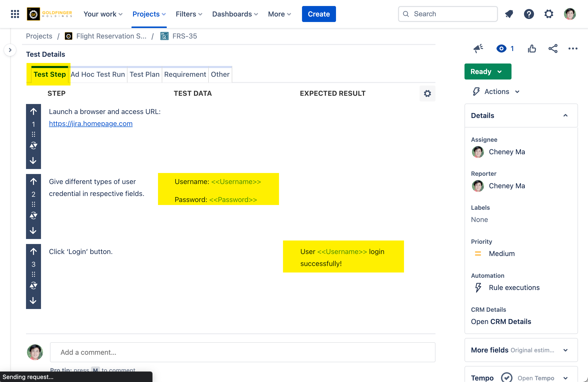Collapse the Details panel
Screen dimensions: 588x382
565,115
